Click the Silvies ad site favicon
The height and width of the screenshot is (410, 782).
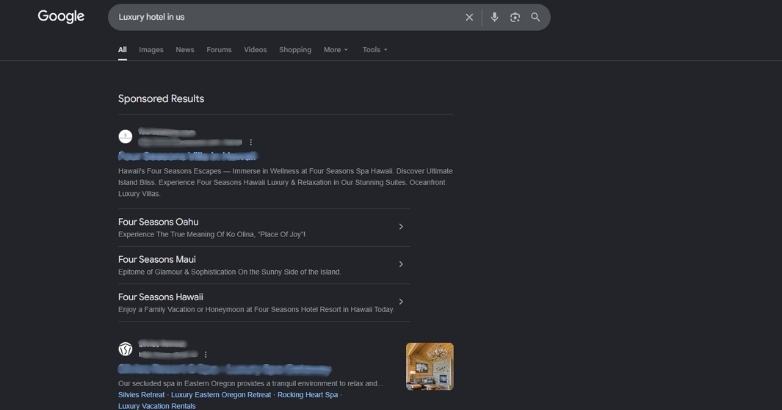click(125, 349)
